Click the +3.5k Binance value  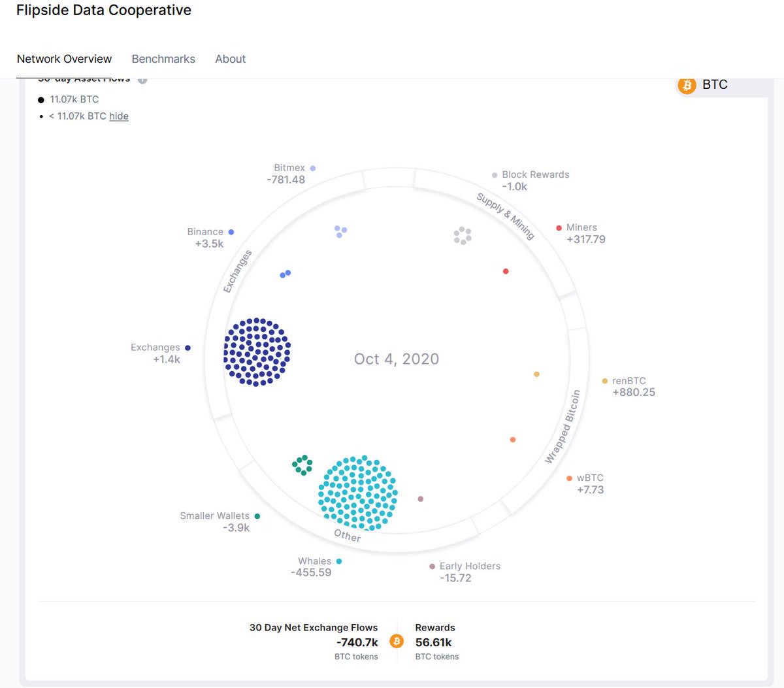(x=209, y=244)
